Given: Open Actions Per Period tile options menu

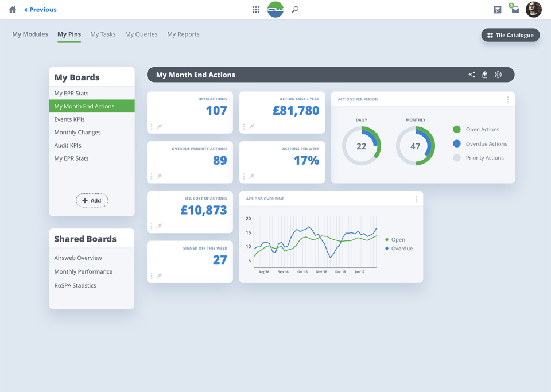Looking at the screenshot, I should (508, 100).
